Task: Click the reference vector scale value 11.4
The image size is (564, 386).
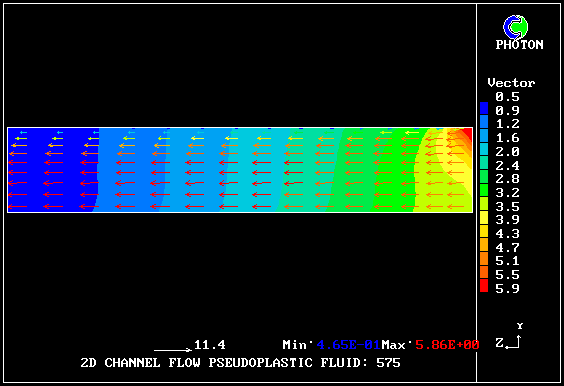Action: (x=210, y=345)
